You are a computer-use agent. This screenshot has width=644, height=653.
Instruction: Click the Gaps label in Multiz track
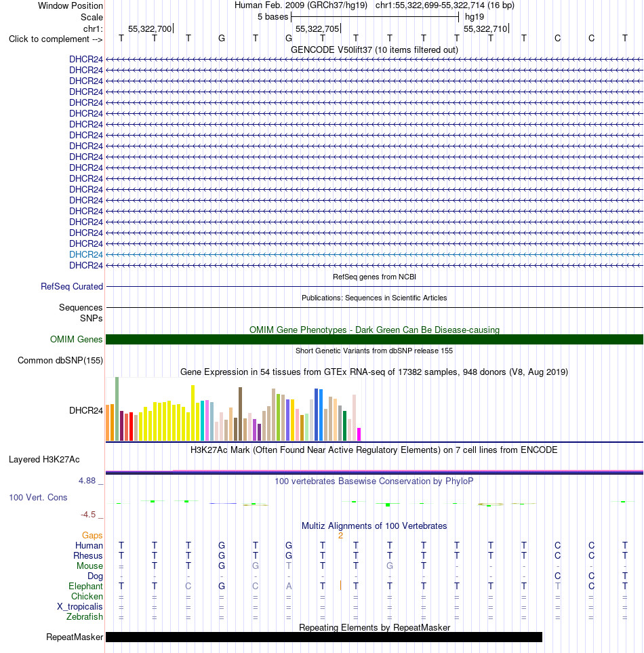(x=92, y=536)
